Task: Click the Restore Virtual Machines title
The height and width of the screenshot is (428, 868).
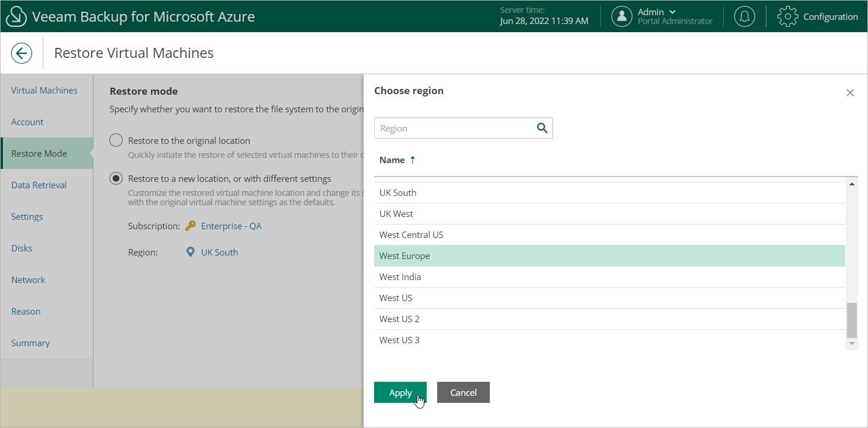Action: 134,53
